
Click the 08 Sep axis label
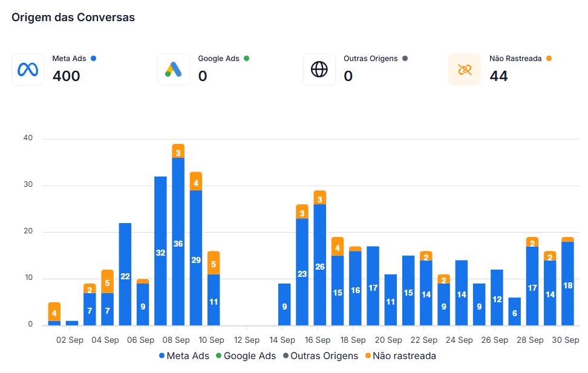[x=176, y=340]
